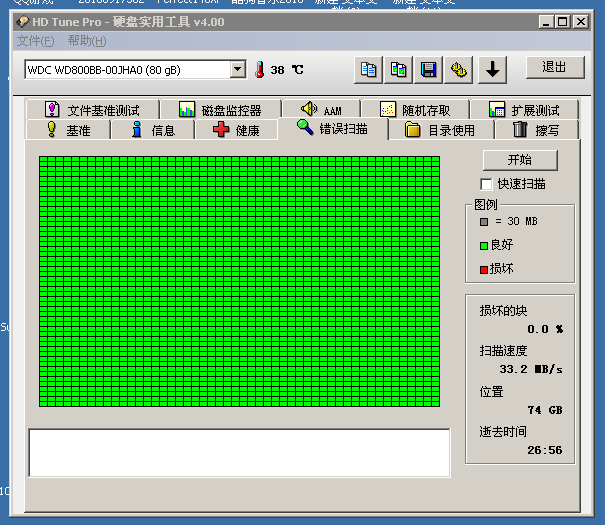Maximize the HD Tune Pro window
Image resolution: width=605 pixels, height=525 pixels.
563,22
